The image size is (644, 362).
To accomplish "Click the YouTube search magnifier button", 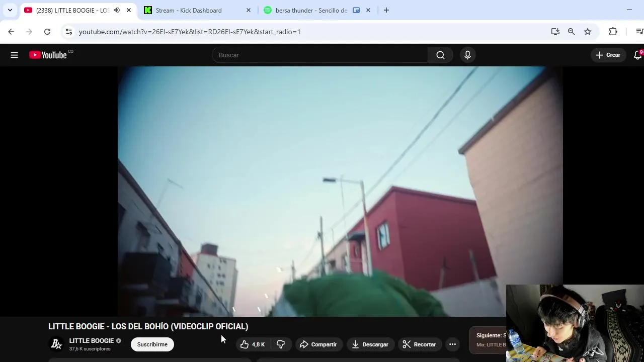I will [441, 55].
